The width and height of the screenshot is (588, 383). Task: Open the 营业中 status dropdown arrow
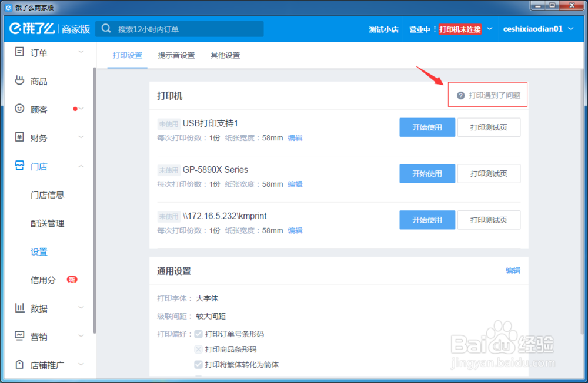490,28
